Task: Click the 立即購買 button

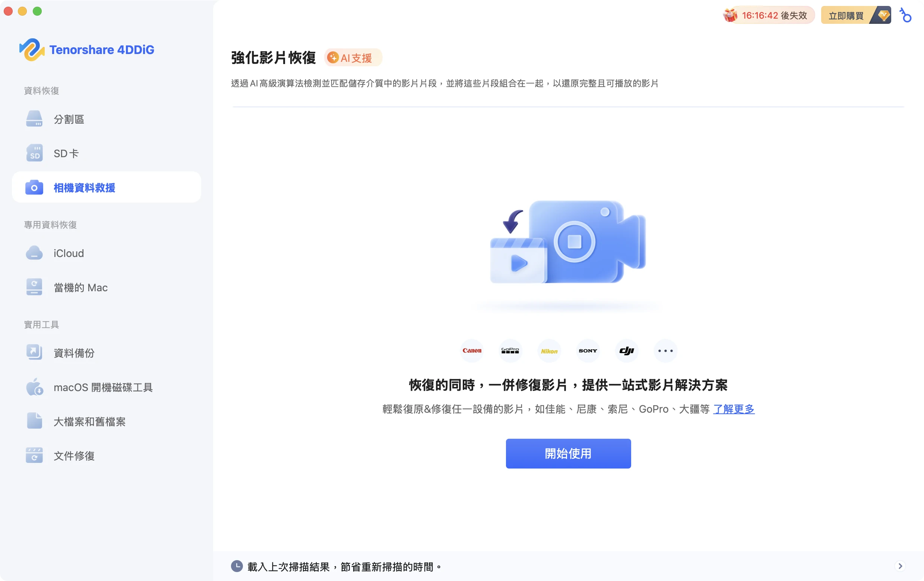Action: pyautogui.click(x=856, y=15)
